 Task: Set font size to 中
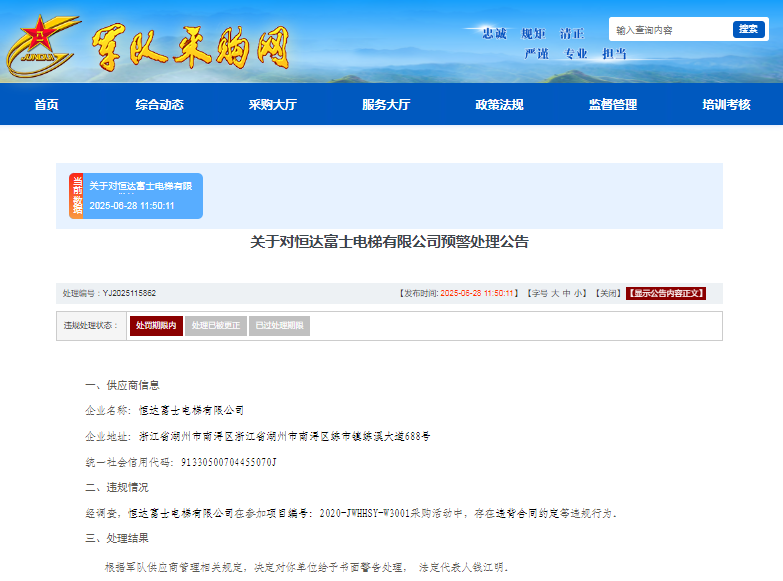[x=566, y=293]
